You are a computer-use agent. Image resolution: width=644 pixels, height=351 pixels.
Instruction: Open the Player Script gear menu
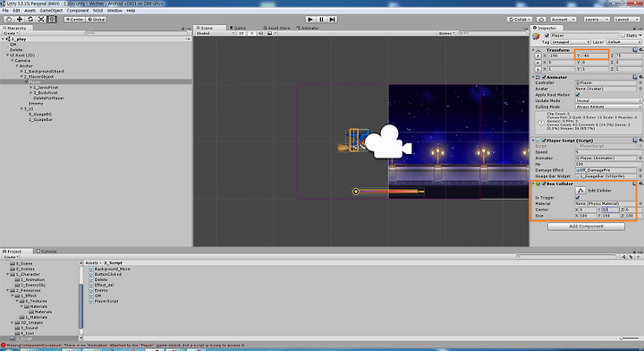pyautogui.click(x=640, y=141)
